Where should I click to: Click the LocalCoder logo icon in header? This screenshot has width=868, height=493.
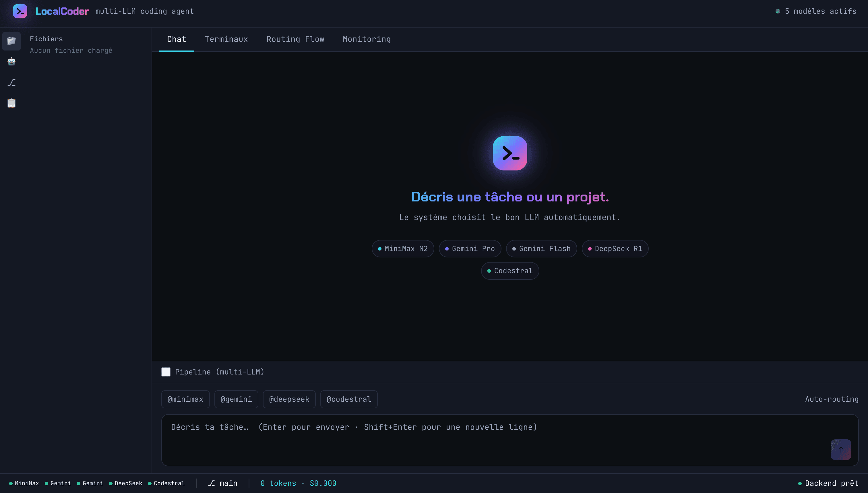click(20, 11)
